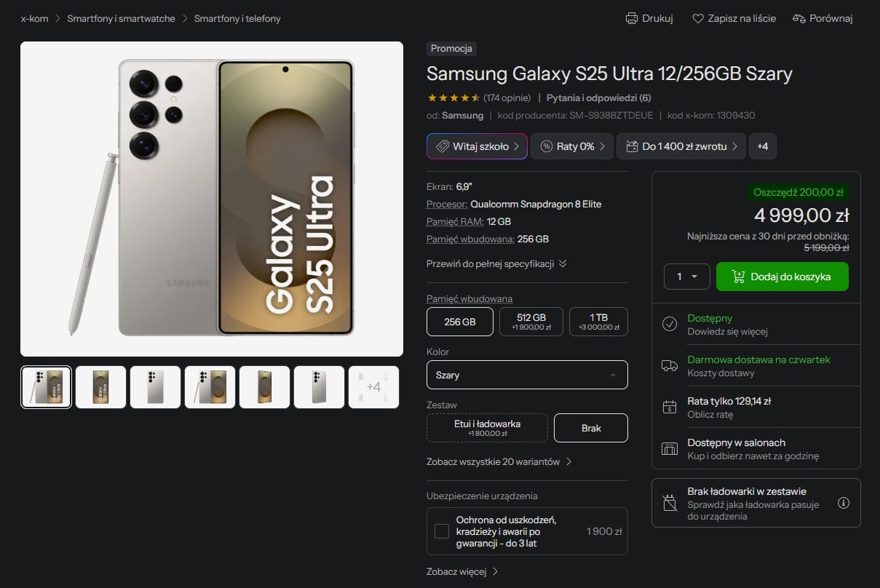The height and width of the screenshot is (588, 880).
Task: Select the 512 GB memory option
Action: (531, 322)
